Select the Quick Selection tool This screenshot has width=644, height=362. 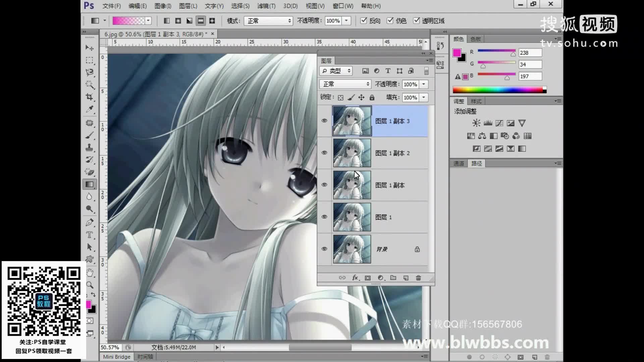click(90, 85)
